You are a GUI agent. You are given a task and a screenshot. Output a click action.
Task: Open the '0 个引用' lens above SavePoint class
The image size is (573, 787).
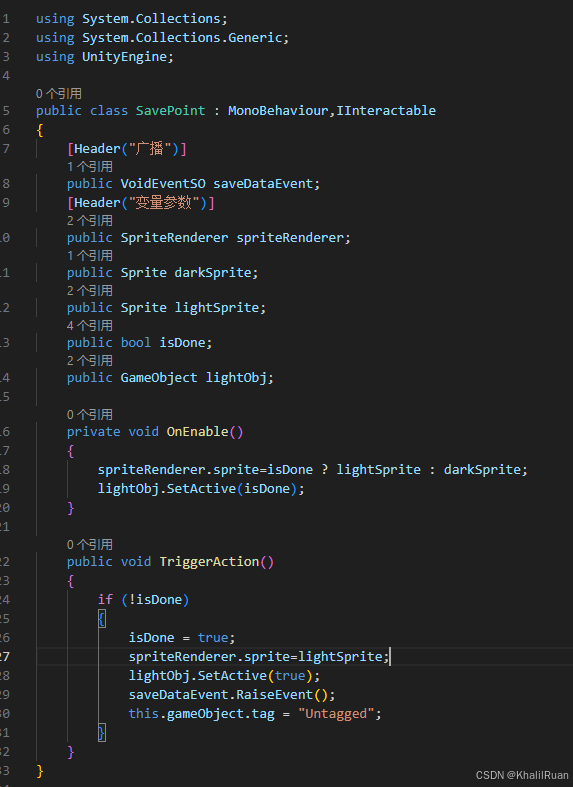click(x=59, y=93)
